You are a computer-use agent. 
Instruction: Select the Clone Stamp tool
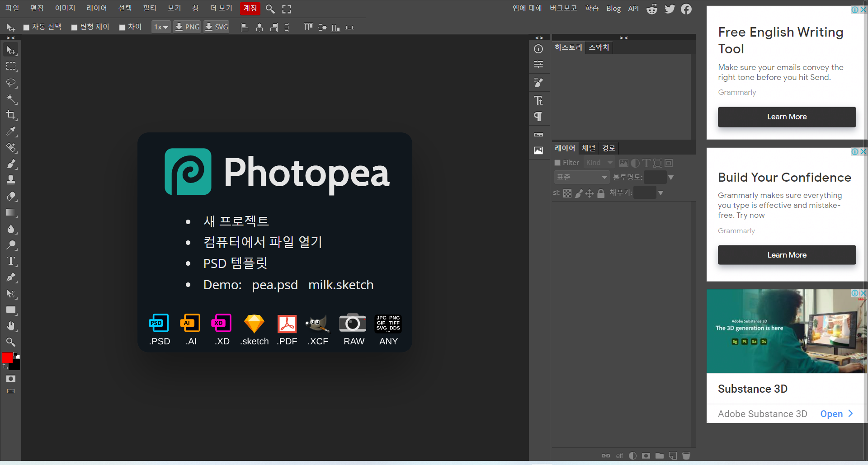coord(11,180)
